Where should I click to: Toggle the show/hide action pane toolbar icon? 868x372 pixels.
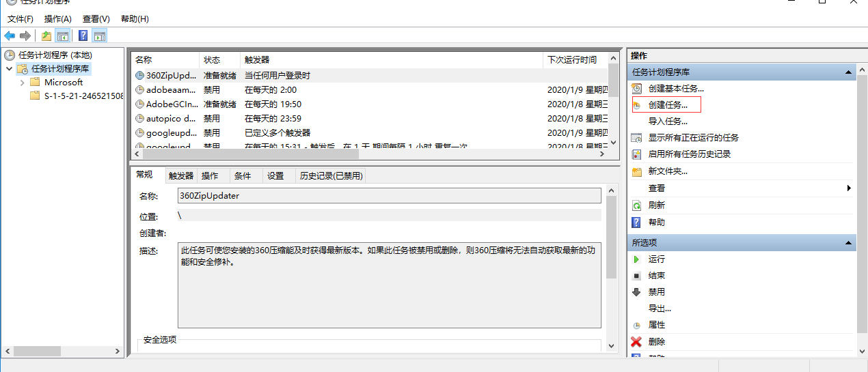(100, 35)
